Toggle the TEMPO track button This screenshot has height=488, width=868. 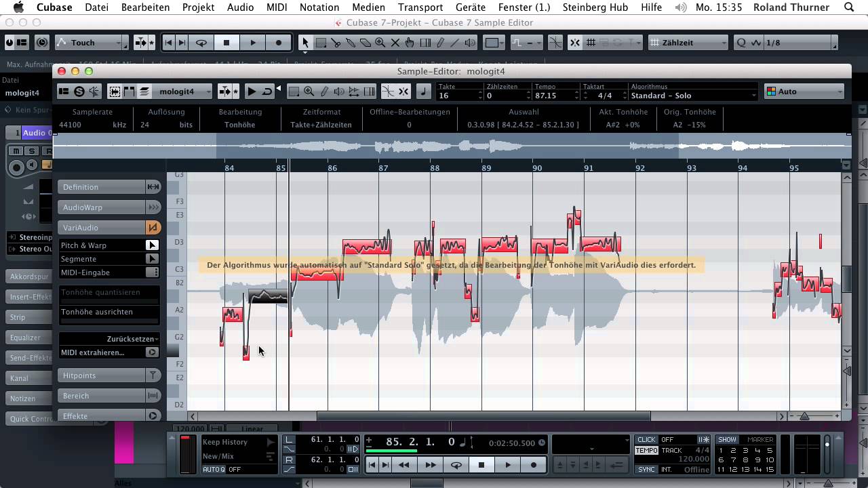pos(647,451)
